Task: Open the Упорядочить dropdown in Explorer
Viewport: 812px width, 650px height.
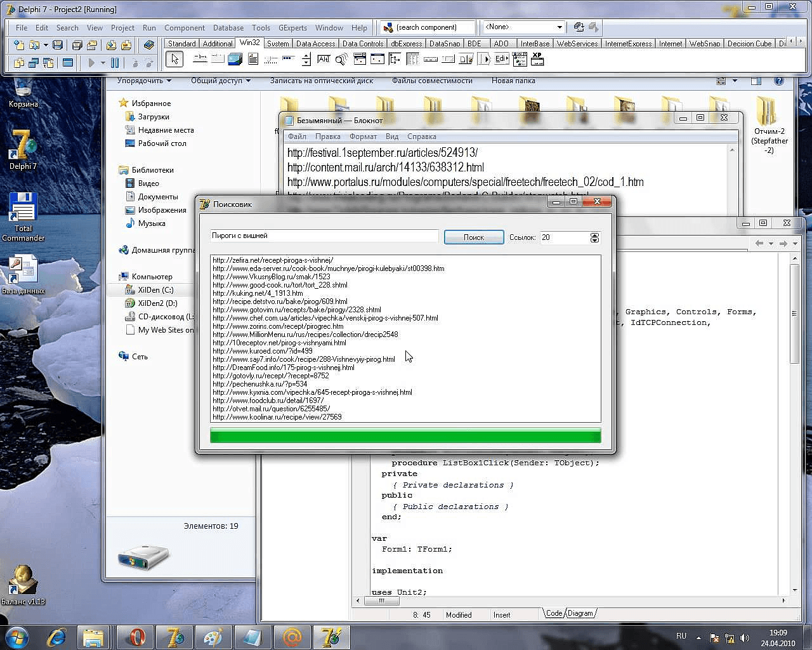Action: point(144,81)
